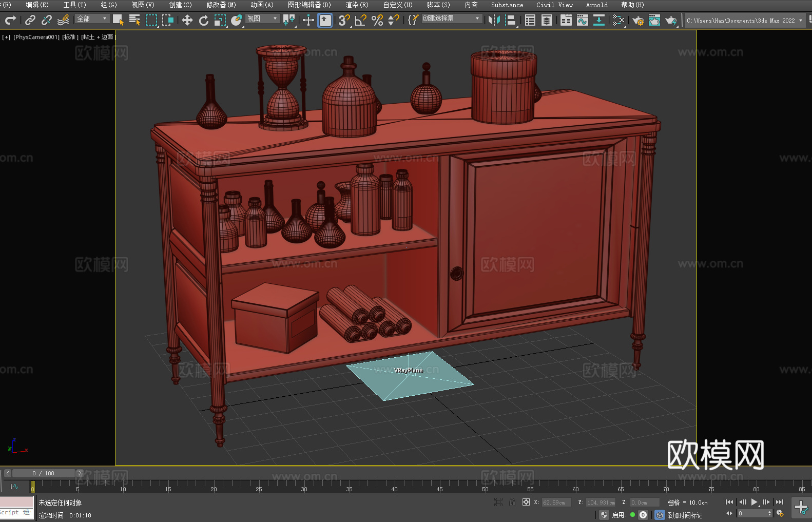Select the Link tool (chain icon)
This screenshot has height=522, width=812.
click(x=30, y=20)
